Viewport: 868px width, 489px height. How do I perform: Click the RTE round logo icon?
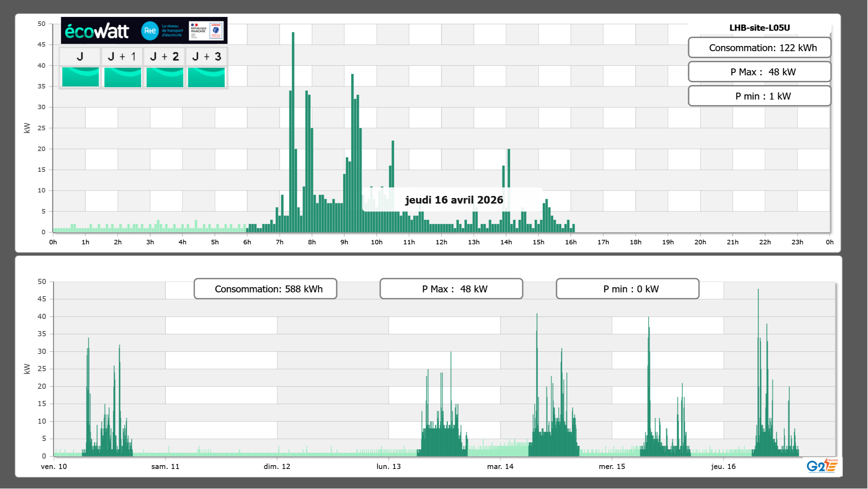click(150, 31)
